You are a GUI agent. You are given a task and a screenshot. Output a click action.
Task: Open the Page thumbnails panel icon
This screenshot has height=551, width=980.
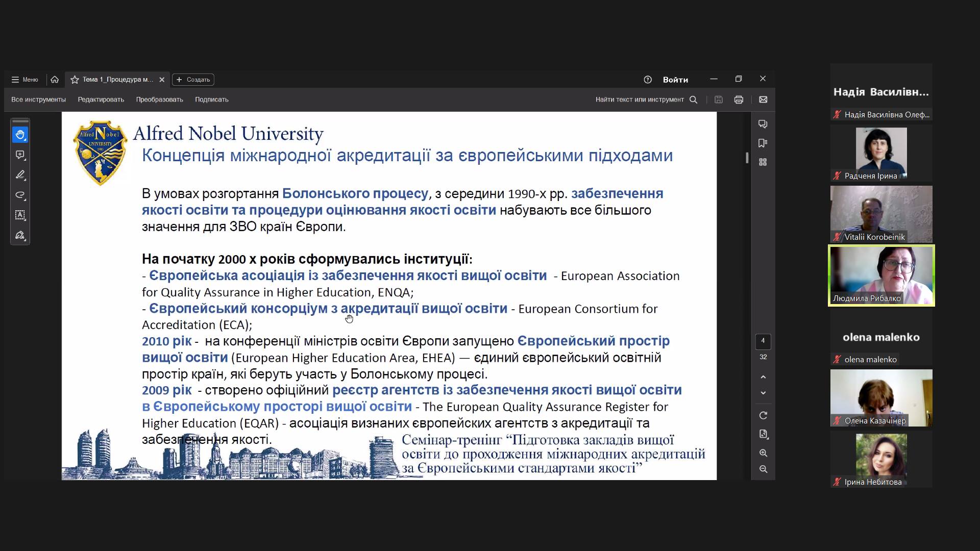point(763,162)
